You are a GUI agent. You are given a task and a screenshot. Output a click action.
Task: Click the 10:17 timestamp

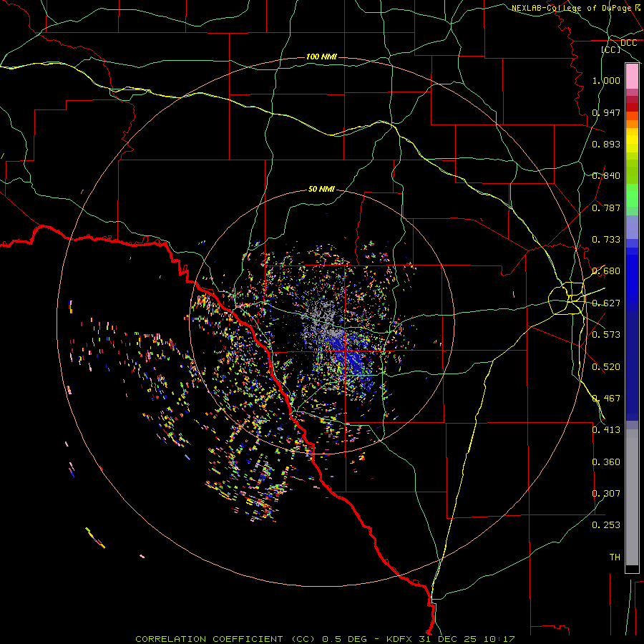tap(499, 639)
